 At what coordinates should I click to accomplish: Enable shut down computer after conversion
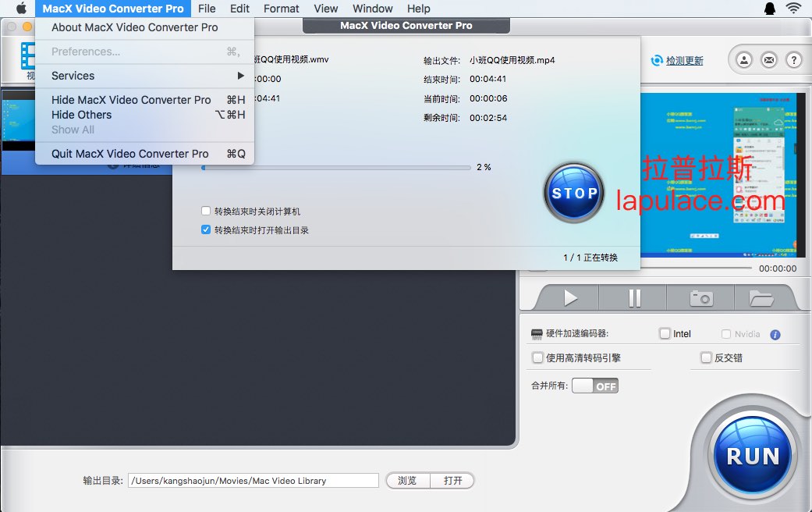(206, 211)
